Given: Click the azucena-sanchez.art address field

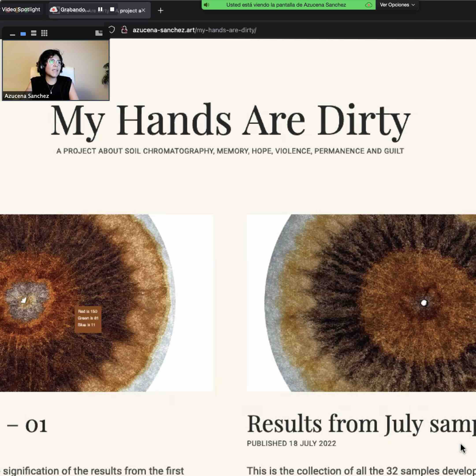Looking at the screenshot, I should coord(194,30).
